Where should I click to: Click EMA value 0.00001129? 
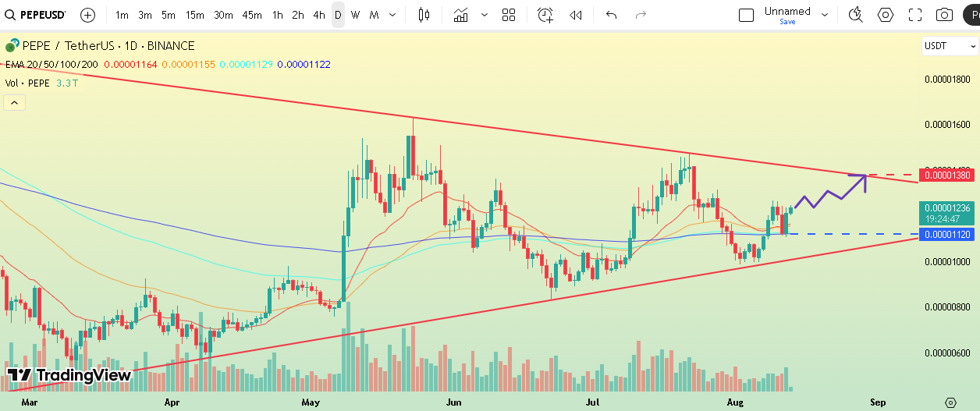pyautogui.click(x=246, y=65)
